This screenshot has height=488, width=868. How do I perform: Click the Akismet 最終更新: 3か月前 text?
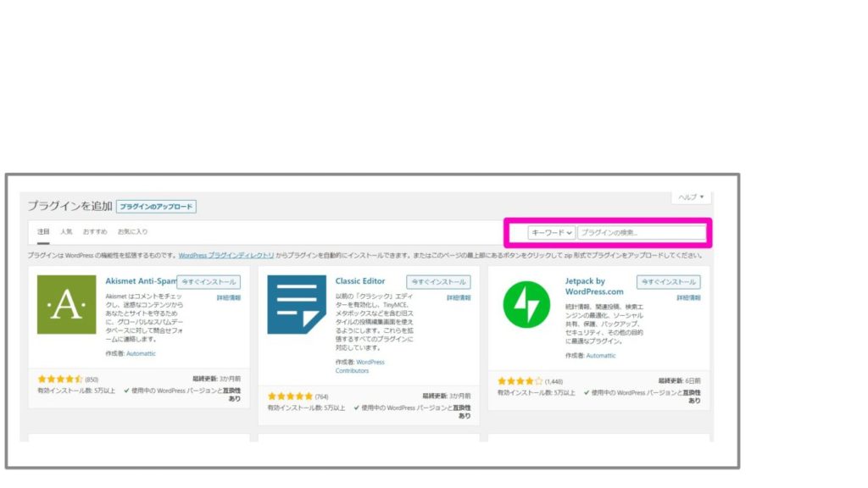coord(216,379)
